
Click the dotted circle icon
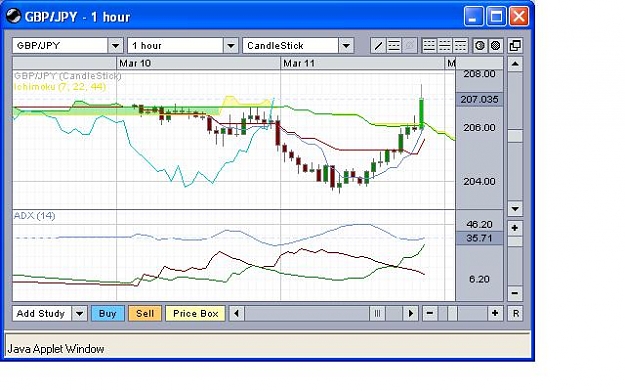pos(495,45)
